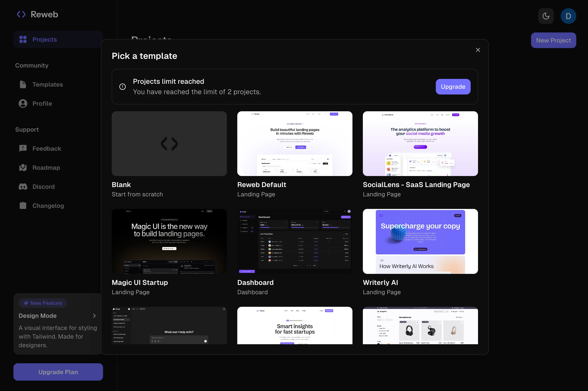Click the Templates file icon
Viewport: 588px width, 391px height.
(x=23, y=84)
